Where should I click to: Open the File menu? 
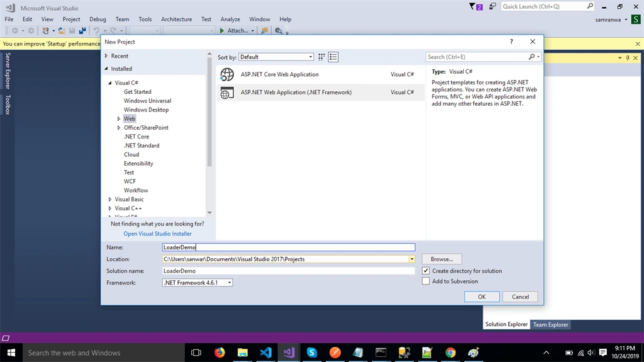9,20
